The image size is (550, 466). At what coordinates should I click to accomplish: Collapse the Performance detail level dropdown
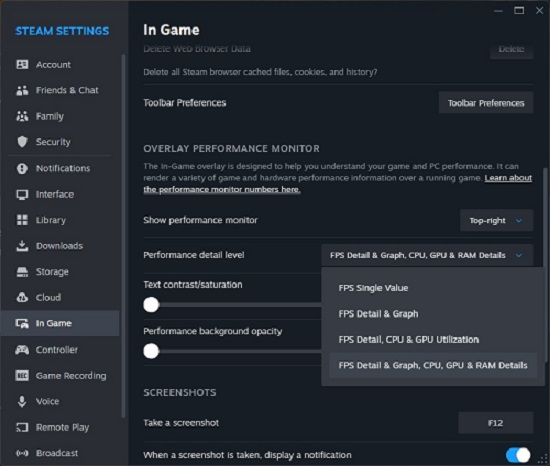pos(427,255)
